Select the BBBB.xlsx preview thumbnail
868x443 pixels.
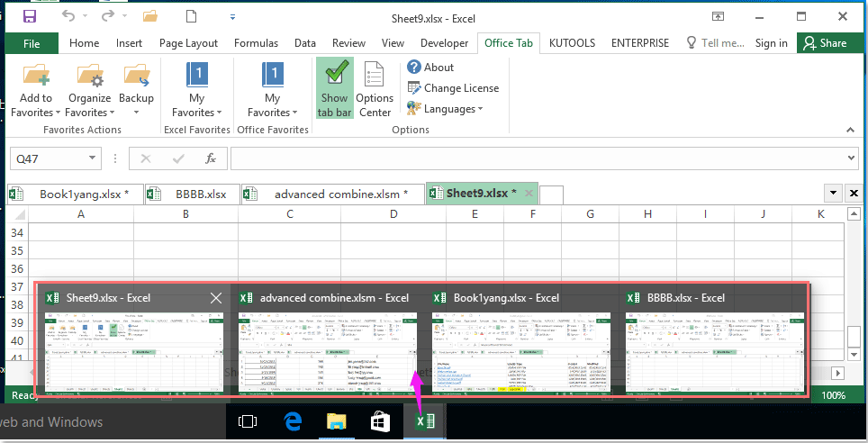click(715, 353)
